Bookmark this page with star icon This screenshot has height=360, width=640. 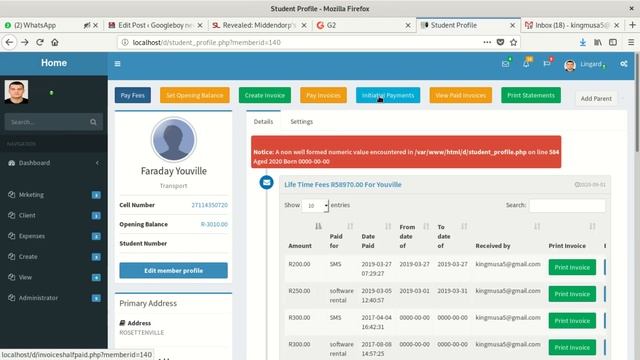[x=513, y=42]
